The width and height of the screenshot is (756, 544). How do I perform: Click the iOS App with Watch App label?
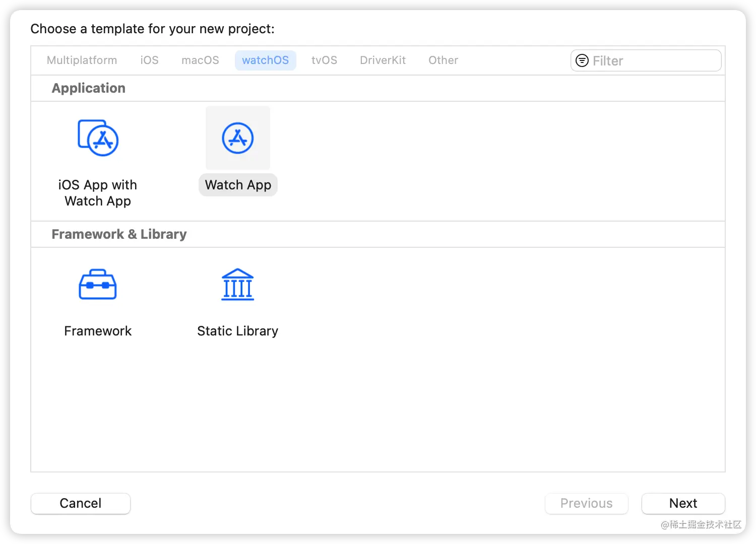pyautogui.click(x=98, y=193)
